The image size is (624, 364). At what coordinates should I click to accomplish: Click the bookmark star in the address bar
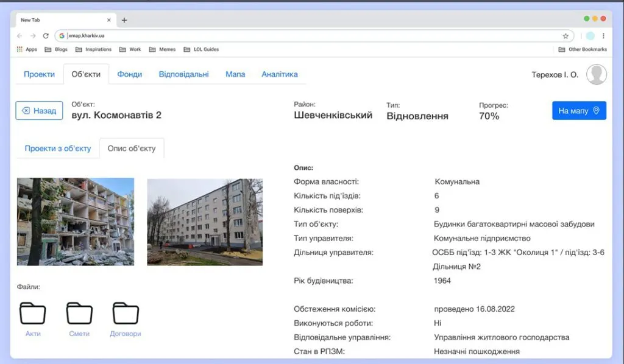click(565, 35)
